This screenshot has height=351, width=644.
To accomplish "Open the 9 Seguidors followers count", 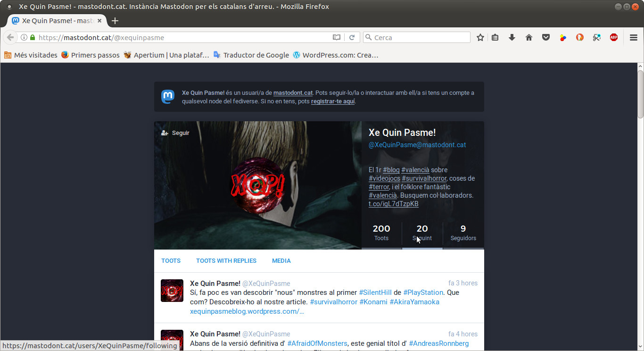I will 463,233.
